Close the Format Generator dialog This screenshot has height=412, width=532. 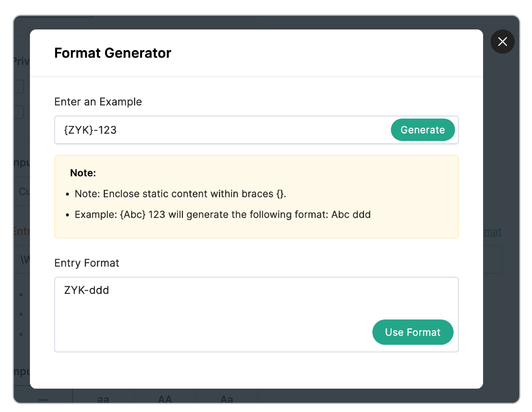(x=502, y=41)
